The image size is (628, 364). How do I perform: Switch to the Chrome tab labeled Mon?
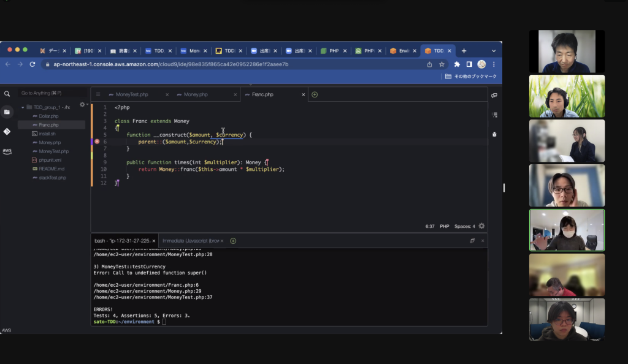click(193, 51)
